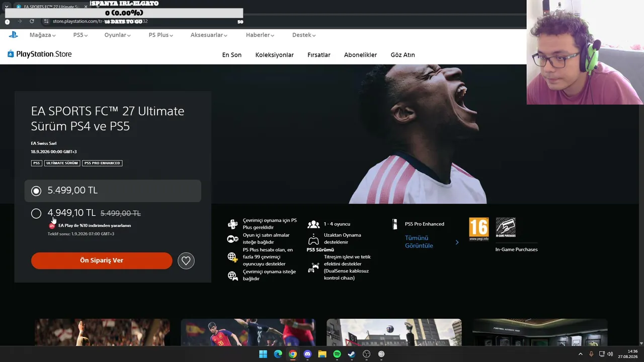The width and height of the screenshot is (644, 362).
Task: Reload the page in the browser
Action: [x=32, y=21]
